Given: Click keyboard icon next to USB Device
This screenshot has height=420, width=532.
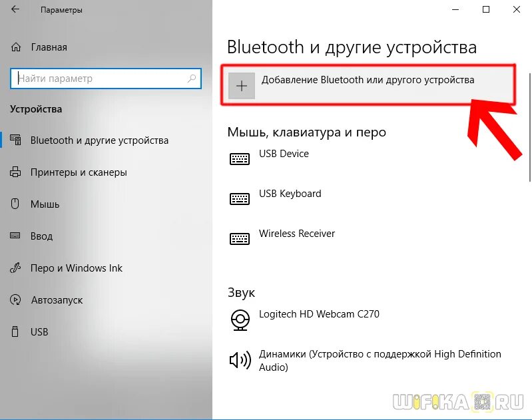Looking at the screenshot, I should click(240, 159).
